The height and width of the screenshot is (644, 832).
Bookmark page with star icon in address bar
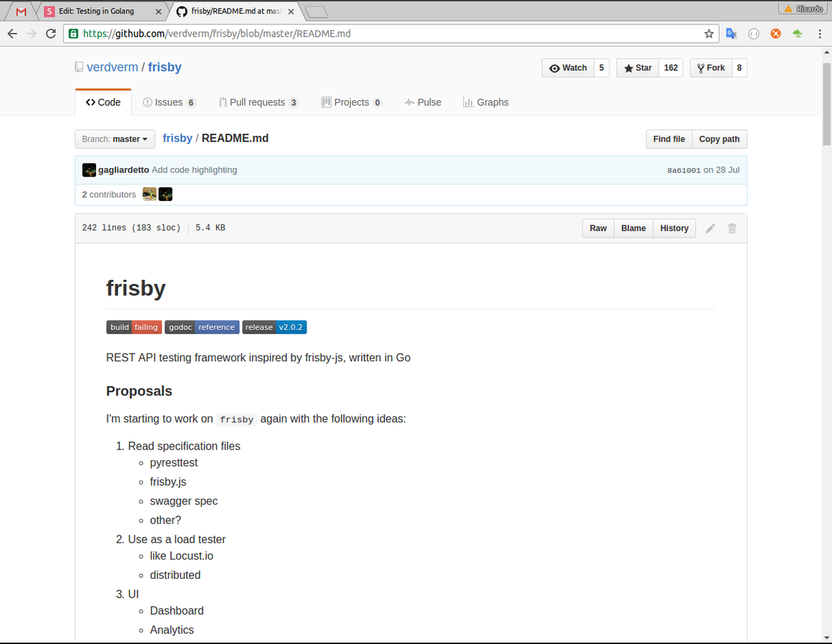click(709, 34)
